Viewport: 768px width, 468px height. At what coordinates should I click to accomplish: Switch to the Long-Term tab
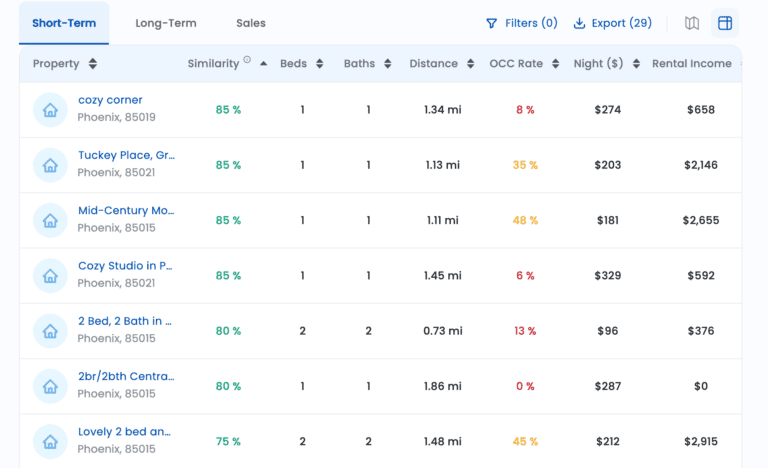166,23
